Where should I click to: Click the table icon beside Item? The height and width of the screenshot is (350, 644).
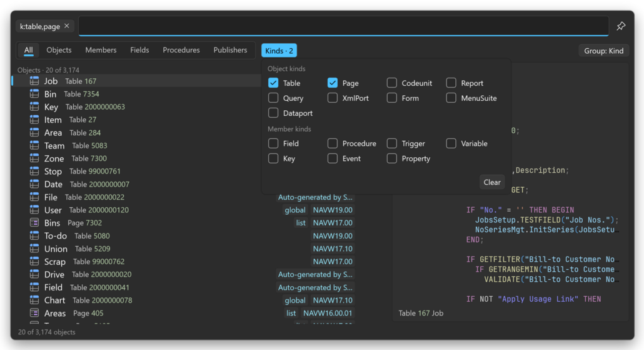click(x=34, y=120)
